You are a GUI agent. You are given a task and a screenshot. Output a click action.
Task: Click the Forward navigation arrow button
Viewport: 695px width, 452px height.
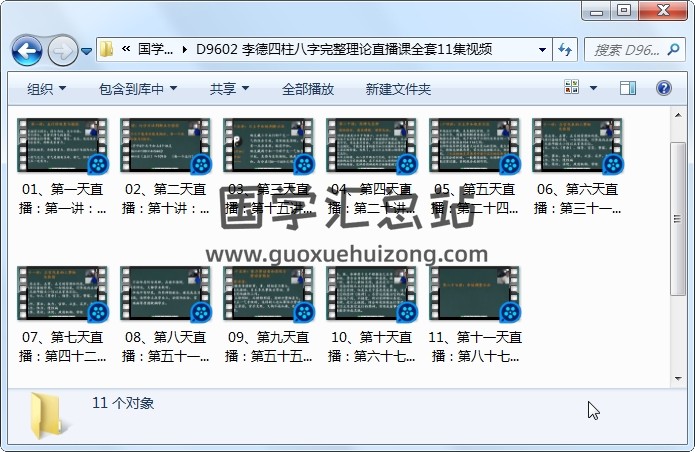62,49
